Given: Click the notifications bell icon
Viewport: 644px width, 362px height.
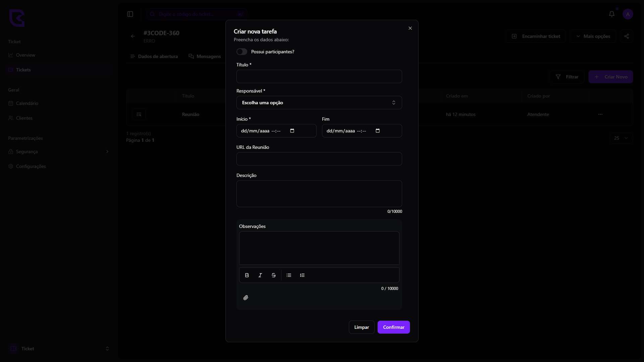Looking at the screenshot, I should [611, 14].
